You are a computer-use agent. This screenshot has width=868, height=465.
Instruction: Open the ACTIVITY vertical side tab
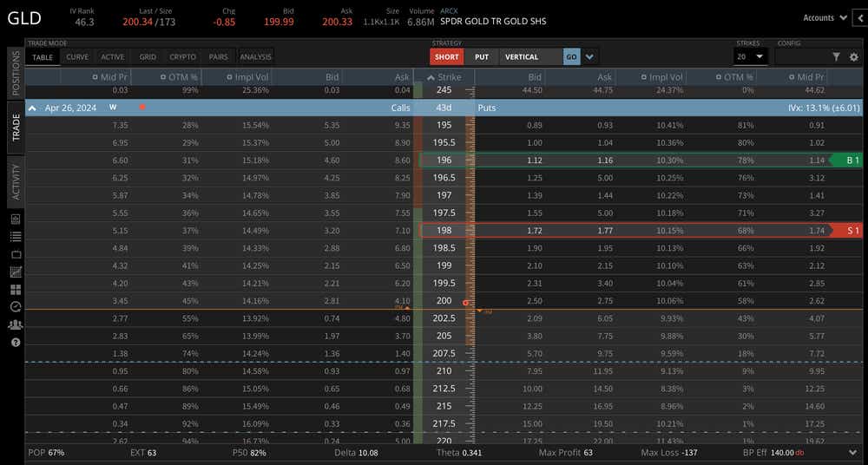pyautogui.click(x=16, y=182)
